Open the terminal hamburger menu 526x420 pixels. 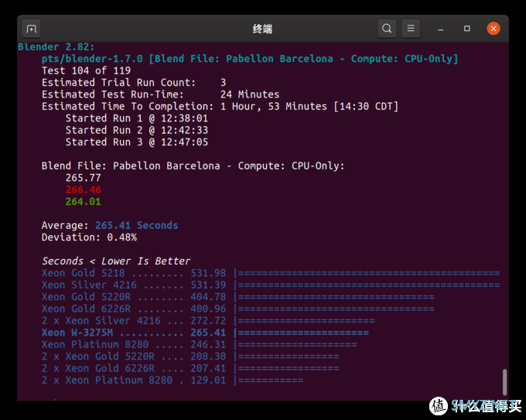point(411,29)
